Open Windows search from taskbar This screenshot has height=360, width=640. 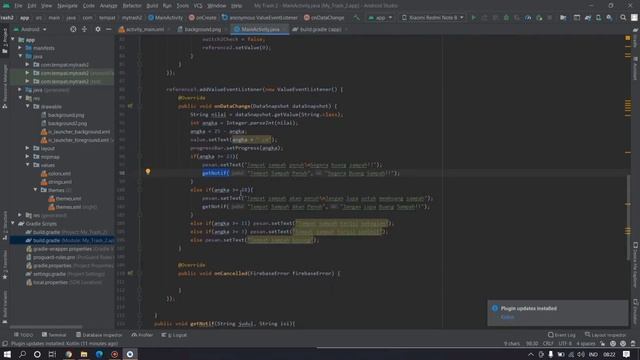coord(22,354)
